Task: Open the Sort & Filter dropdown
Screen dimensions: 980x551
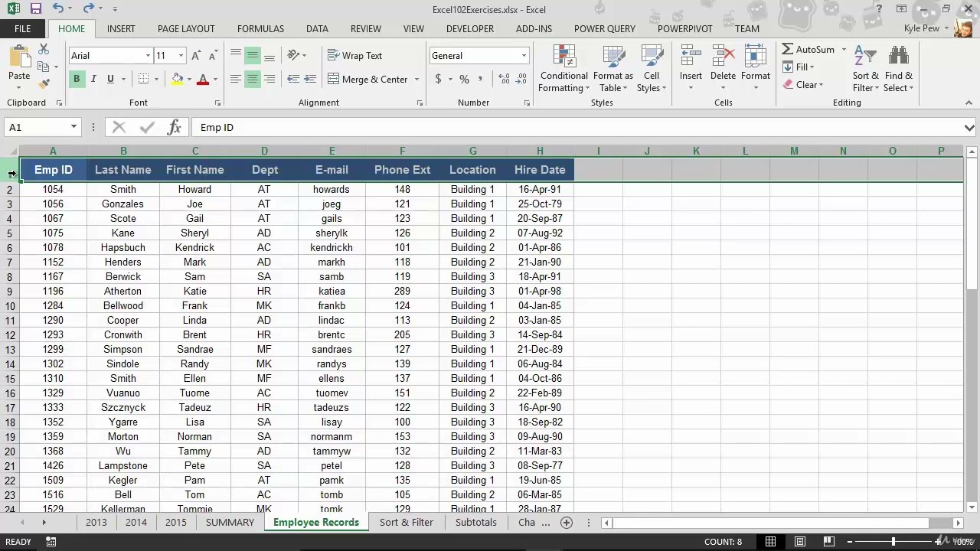Action: [866, 68]
